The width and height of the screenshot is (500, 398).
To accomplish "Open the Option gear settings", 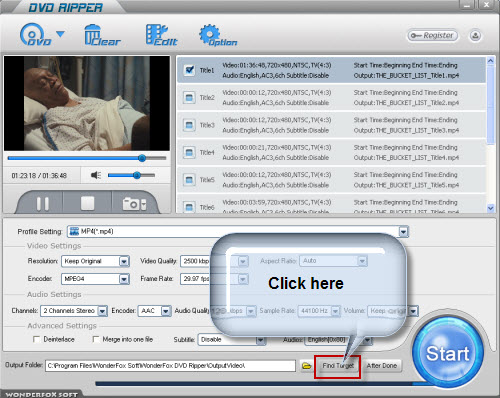I will pos(218,35).
